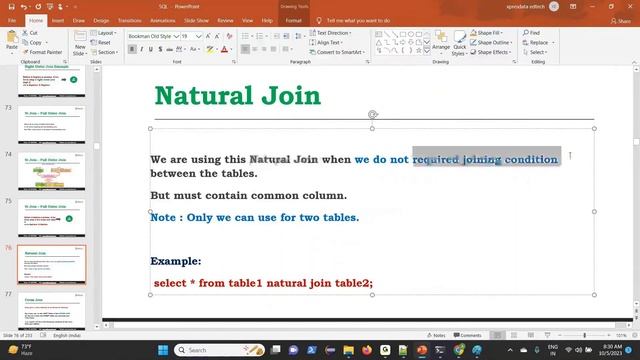Viewport: 640px width, 360px height.
Task: Toggle Align Right for paragraph
Action: (x=264, y=49)
